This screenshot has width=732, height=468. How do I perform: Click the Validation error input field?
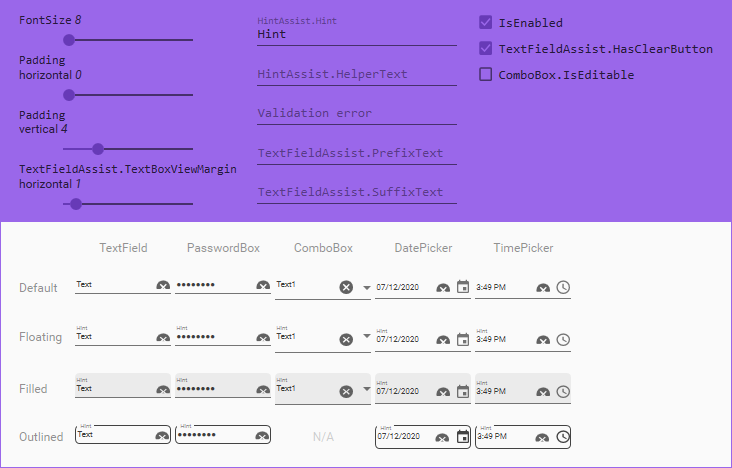(357, 113)
